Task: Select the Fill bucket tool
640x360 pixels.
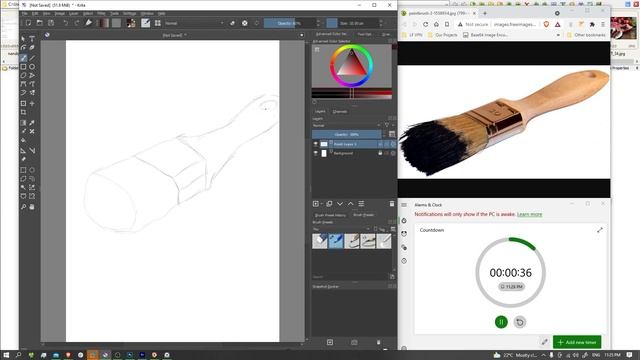Action: pos(23,140)
